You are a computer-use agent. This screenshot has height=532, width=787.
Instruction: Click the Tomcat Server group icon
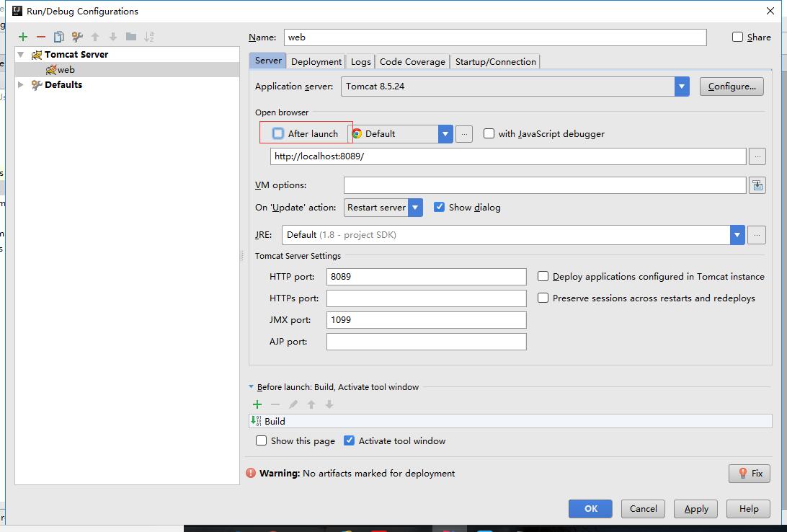click(x=37, y=55)
